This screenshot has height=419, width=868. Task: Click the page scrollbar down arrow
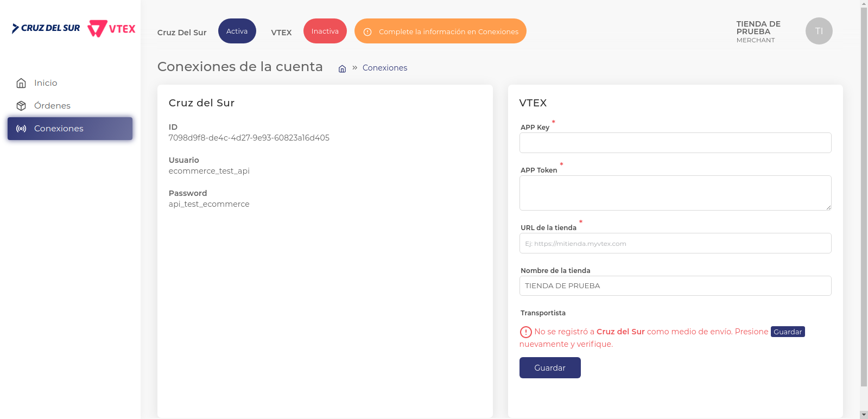click(864, 415)
